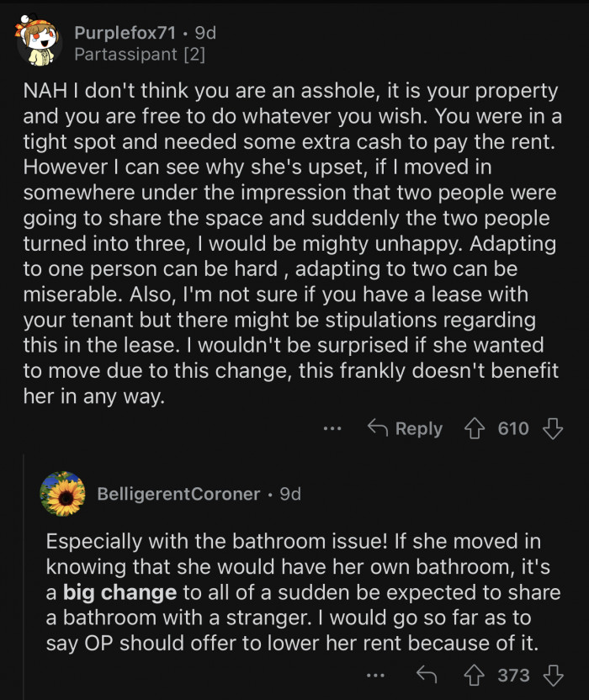Screen dimensions: 589x700
Task: Downvote Purplefox71's comment
Action: point(551,428)
